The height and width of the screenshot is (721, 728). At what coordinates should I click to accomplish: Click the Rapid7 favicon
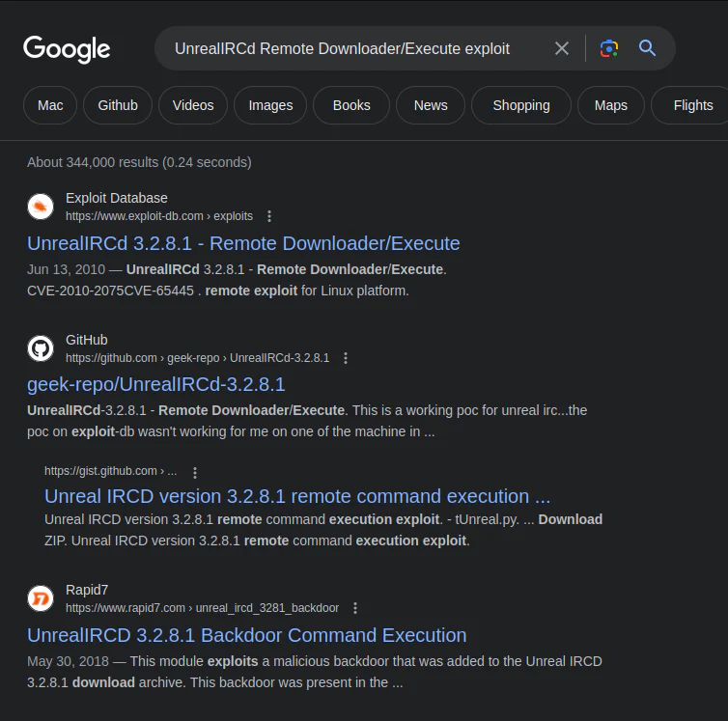tap(41, 598)
